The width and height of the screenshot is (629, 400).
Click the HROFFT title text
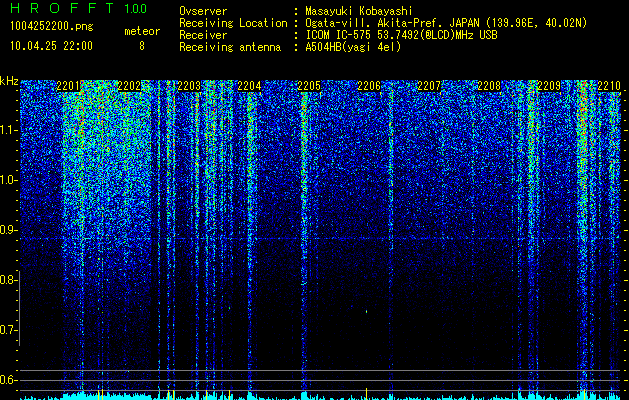(x=62, y=8)
